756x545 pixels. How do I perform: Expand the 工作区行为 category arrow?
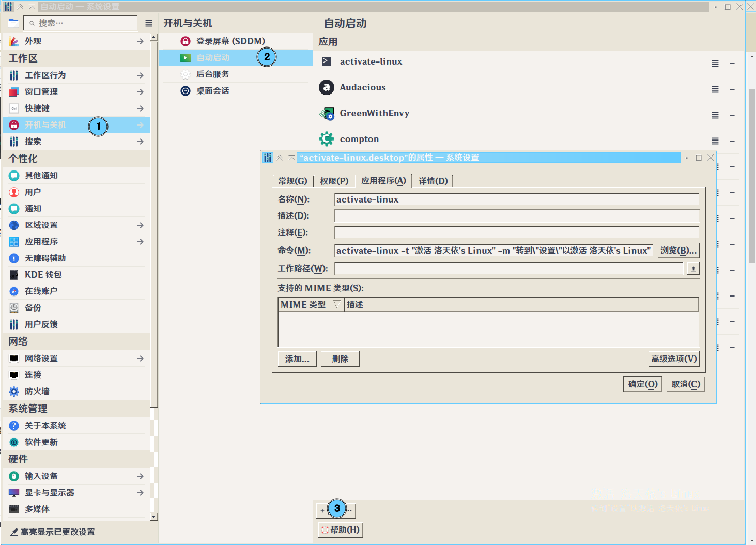(141, 75)
